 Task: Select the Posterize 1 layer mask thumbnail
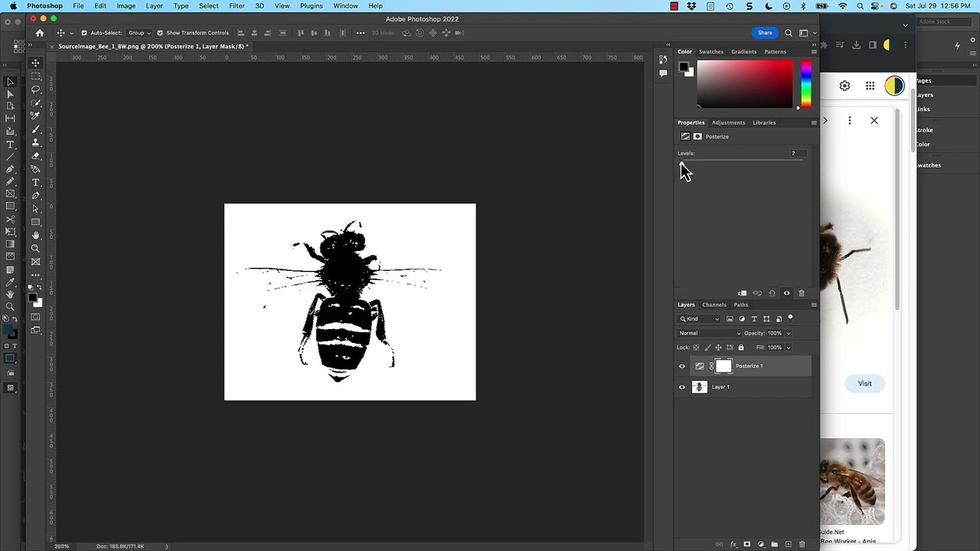tap(724, 366)
